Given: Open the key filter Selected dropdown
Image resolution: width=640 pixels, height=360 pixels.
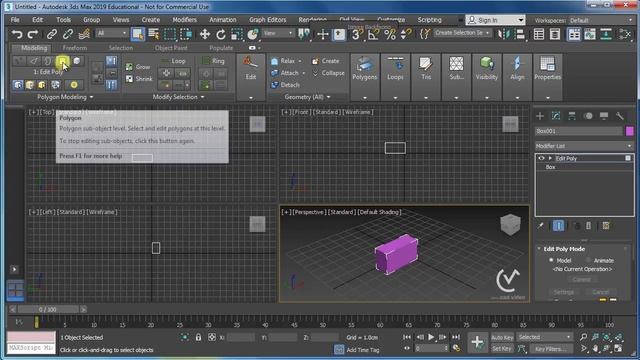Looking at the screenshot, I should 544,337.
